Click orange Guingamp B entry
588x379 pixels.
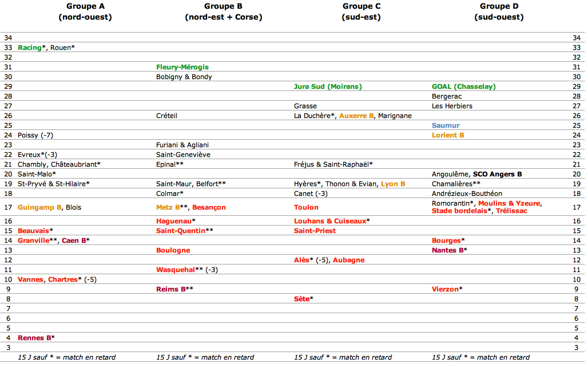click(39, 207)
